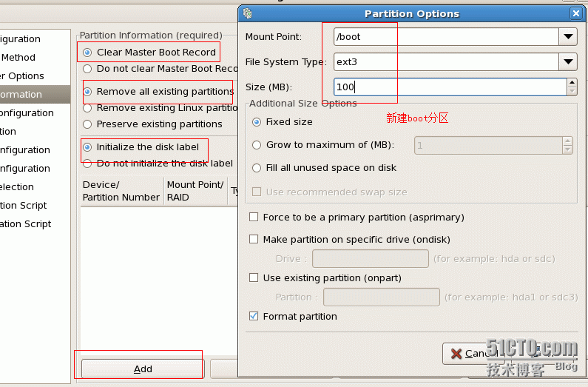Click the Add partition button
Screen dimensions: 588x387
click(143, 369)
